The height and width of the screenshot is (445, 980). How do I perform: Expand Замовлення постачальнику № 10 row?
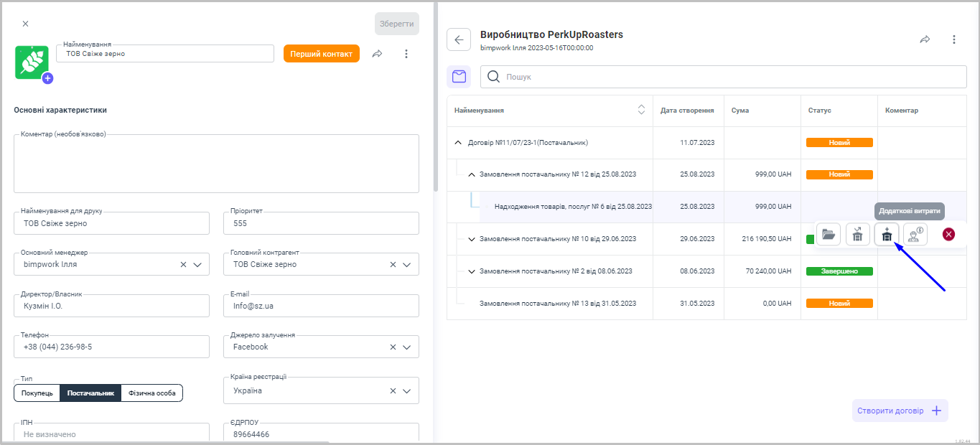(x=472, y=239)
